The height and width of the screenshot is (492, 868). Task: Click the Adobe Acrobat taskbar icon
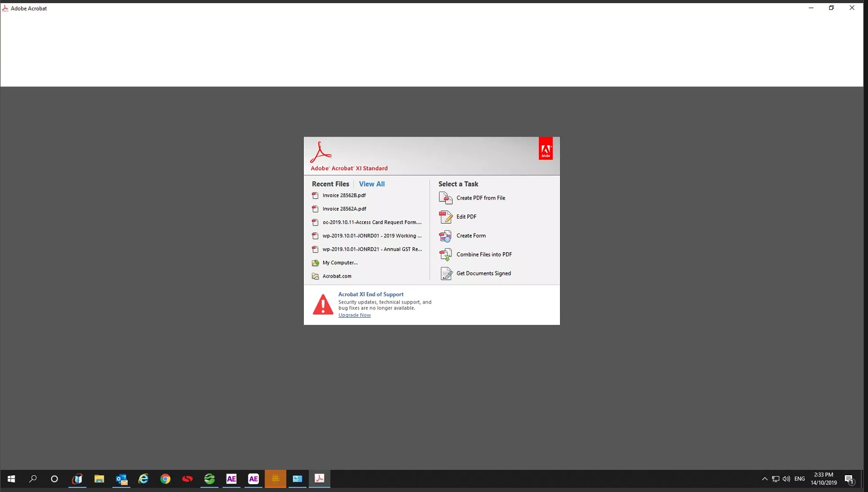click(x=320, y=479)
